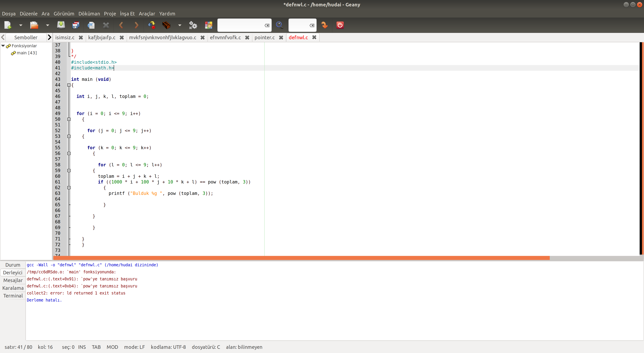Click the Save All toolbar icon

pyautogui.click(x=75, y=25)
